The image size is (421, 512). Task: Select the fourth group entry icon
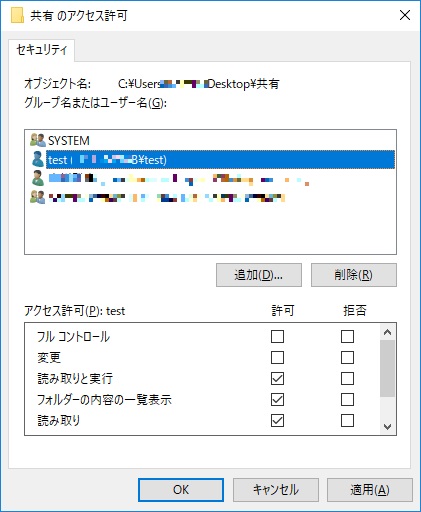pos(38,197)
